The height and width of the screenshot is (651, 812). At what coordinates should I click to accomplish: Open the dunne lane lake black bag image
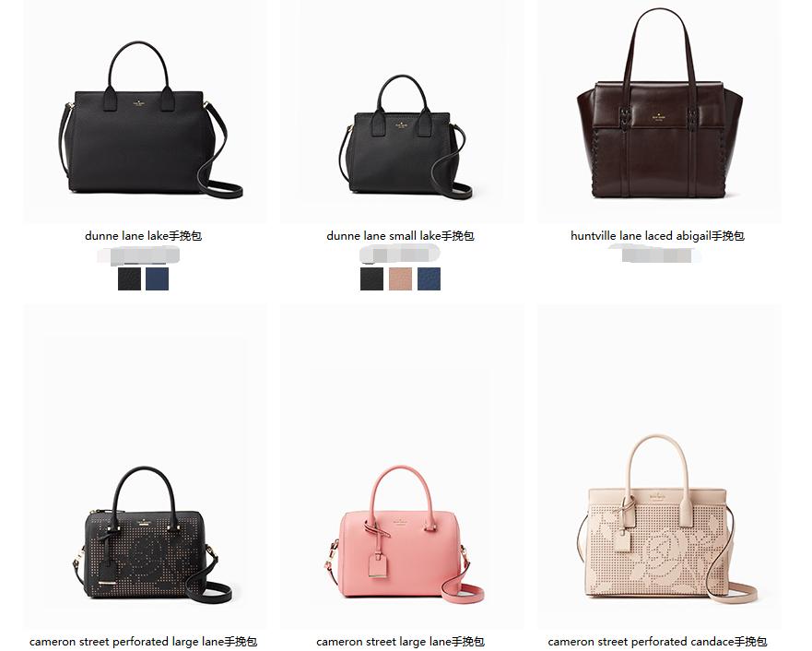149,119
